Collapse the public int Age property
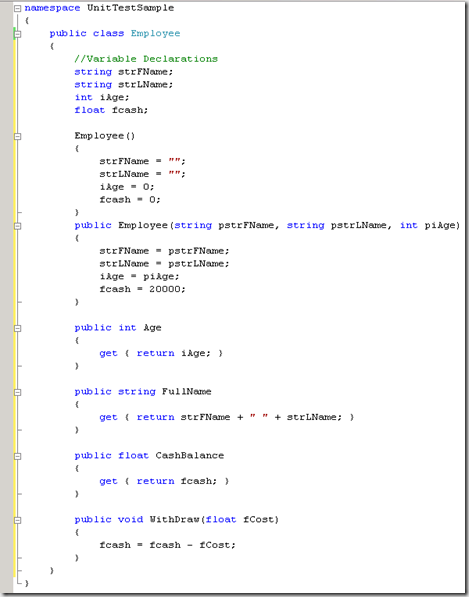 (17, 328)
